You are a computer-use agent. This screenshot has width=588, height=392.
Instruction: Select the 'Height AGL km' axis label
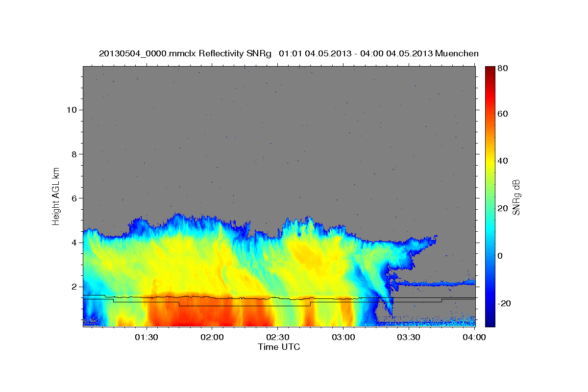point(56,196)
